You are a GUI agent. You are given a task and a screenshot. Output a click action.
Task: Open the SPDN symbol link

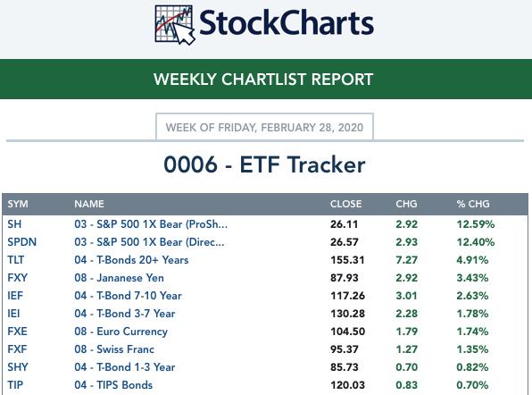point(21,242)
